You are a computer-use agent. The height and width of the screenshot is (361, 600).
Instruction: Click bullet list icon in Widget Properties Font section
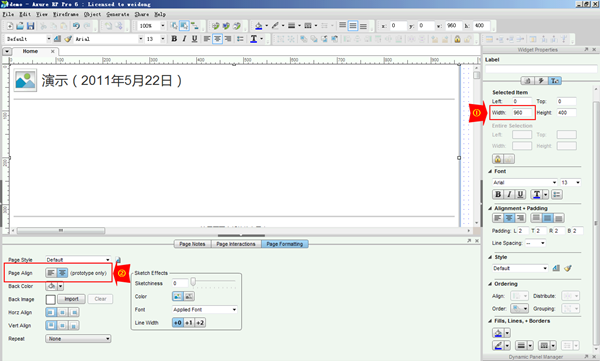point(557,194)
